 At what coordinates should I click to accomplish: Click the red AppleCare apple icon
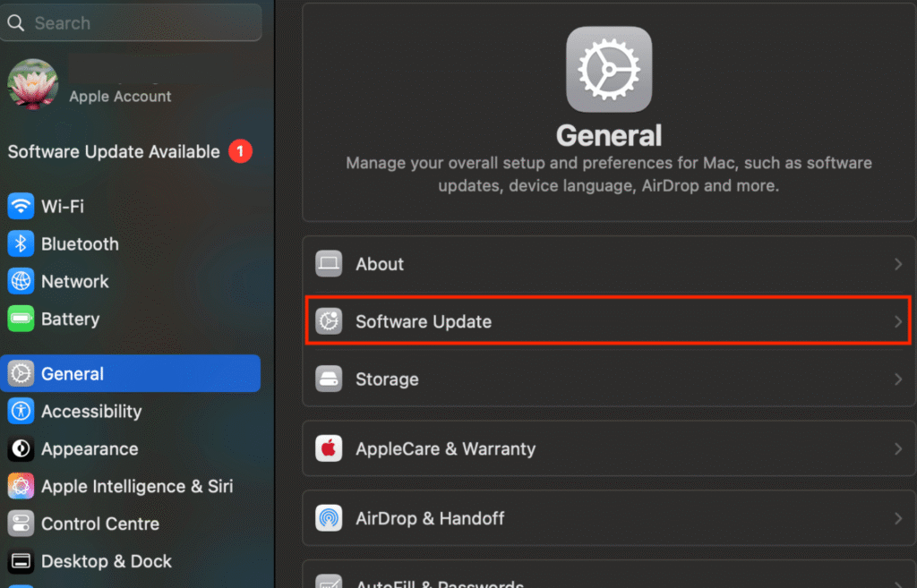[x=329, y=448]
